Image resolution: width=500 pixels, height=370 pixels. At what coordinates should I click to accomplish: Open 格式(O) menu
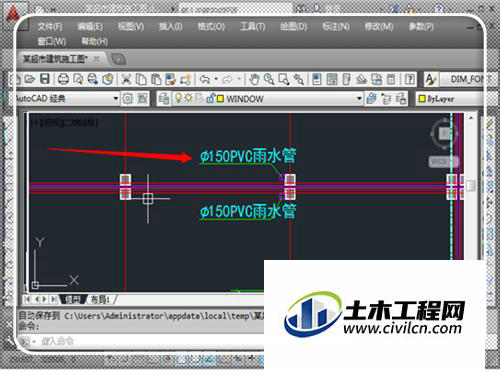(211, 26)
